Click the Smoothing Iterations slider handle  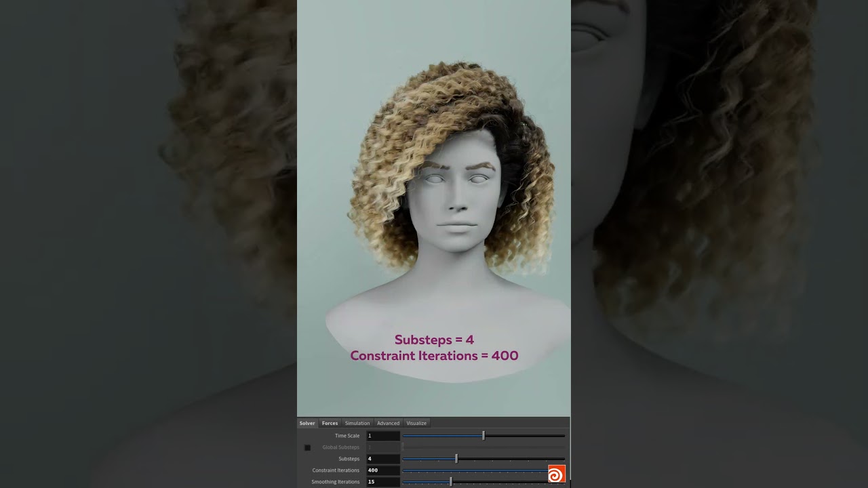point(451,482)
